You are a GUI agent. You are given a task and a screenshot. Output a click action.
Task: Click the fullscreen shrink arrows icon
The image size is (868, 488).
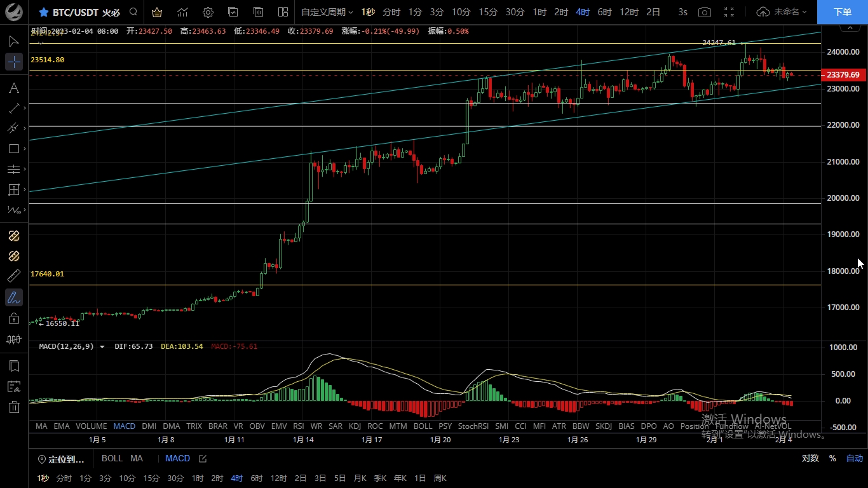coord(729,12)
